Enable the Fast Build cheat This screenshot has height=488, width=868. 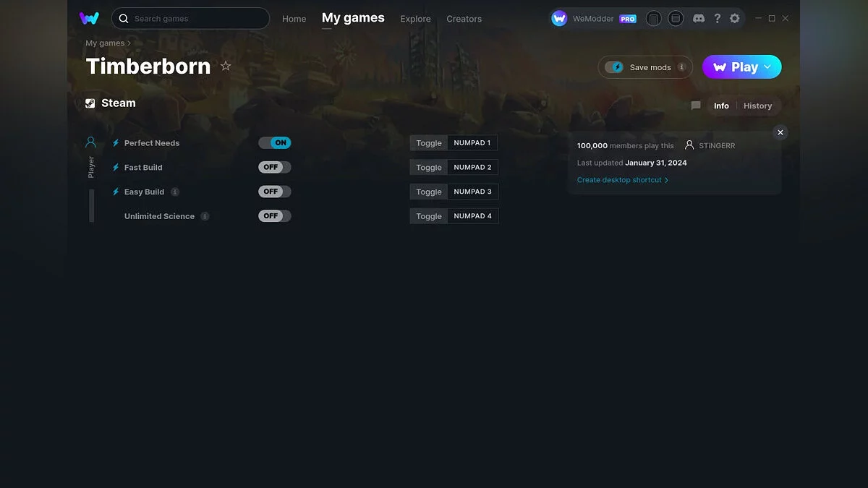pyautogui.click(x=274, y=167)
